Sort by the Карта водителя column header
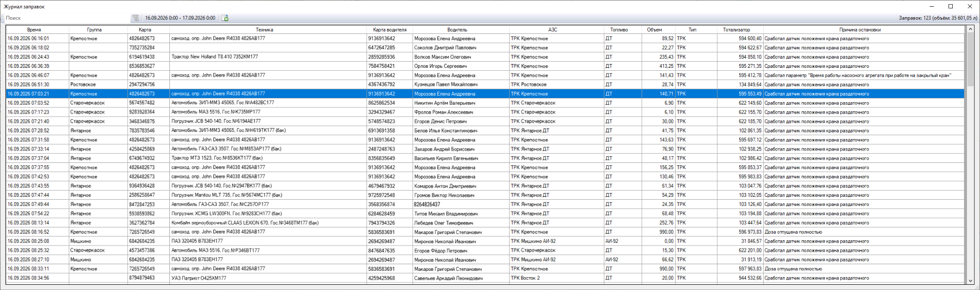Image resolution: width=980 pixels, height=290 pixels. point(390,30)
